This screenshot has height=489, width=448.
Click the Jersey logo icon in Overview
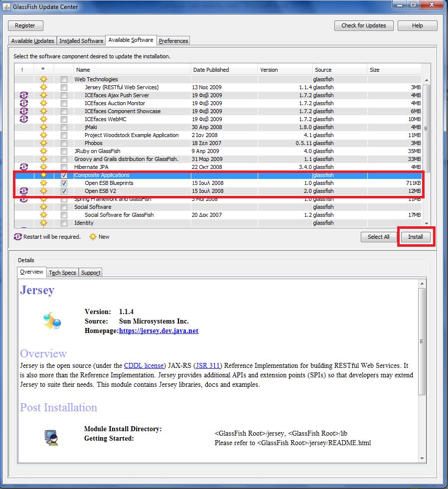[x=52, y=321]
